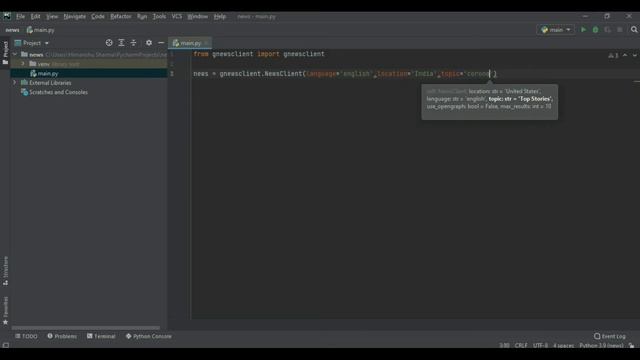The image size is (640, 360).
Task: Open the main run configuration dropdown
Action: [556, 29]
